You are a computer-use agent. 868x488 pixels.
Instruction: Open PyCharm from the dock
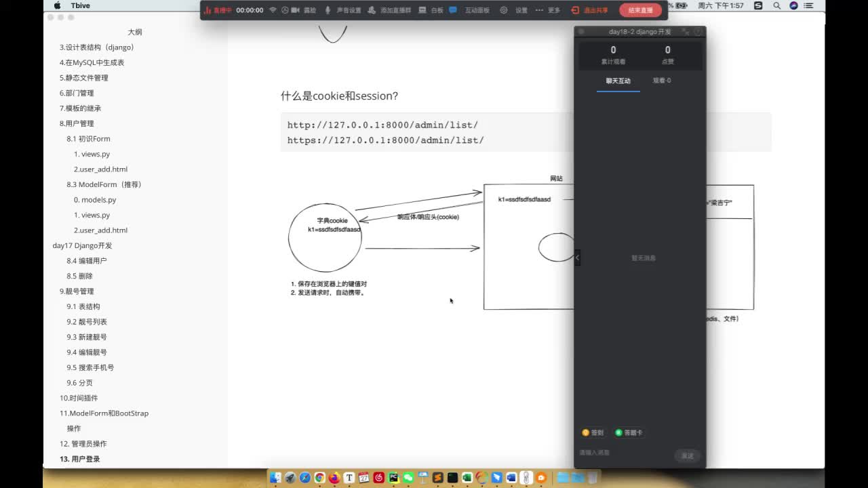coord(393,478)
